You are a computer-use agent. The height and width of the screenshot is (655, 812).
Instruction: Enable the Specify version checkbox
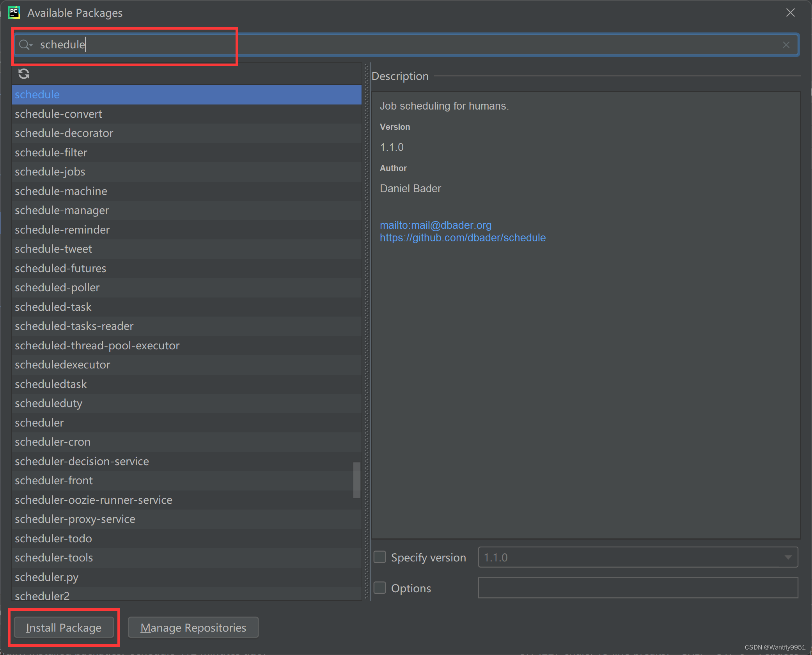click(x=380, y=557)
